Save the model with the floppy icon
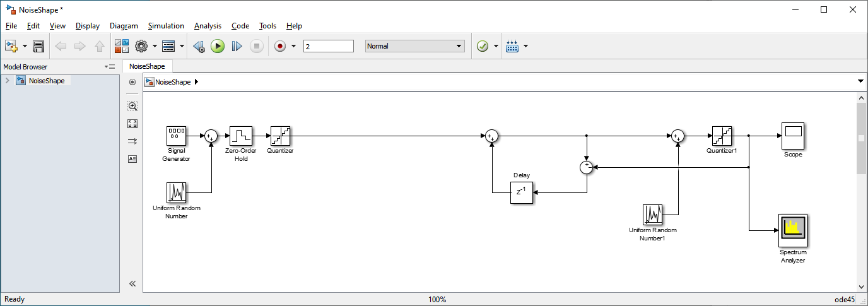The height and width of the screenshot is (306, 868). click(x=38, y=46)
